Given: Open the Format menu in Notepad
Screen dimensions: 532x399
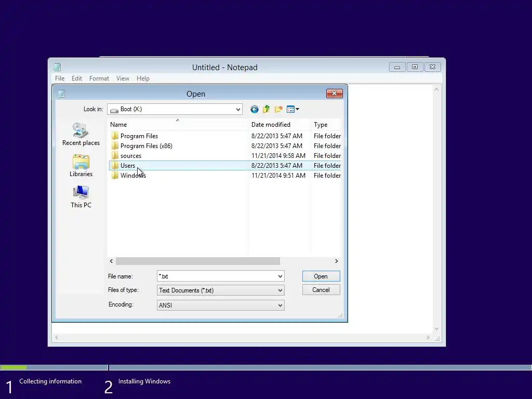Looking at the screenshot, I should [x=99, y=78].
